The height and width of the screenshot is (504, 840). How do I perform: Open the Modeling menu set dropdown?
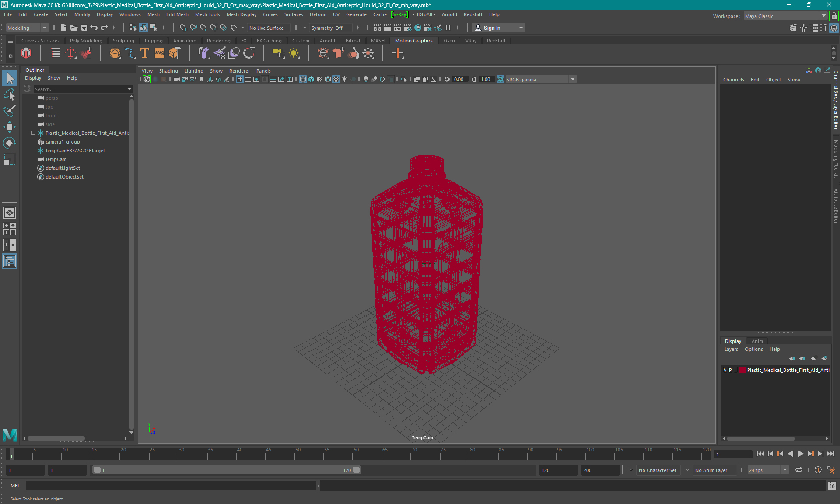44,28
